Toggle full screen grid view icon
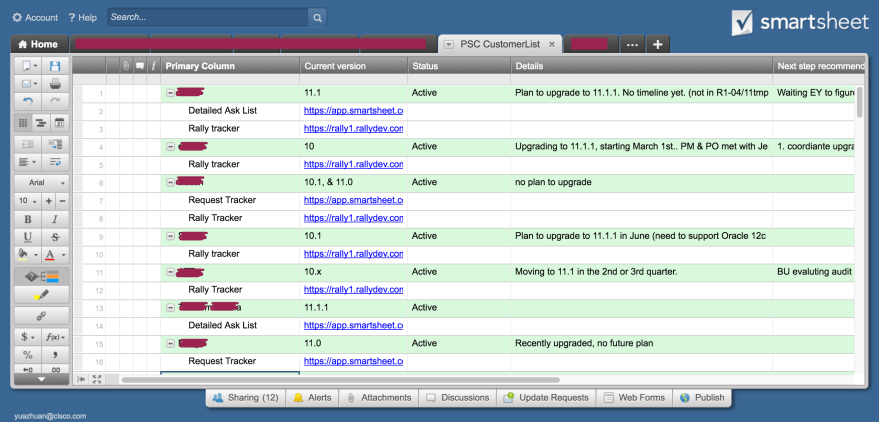The height and width of the screenshot is (422, 879). pyautogui.click(x=96, y=379)
